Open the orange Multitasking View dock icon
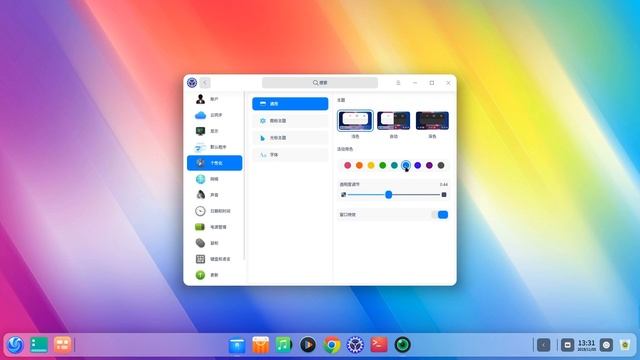The height and width of the screenshot is (360, 640). click(x=62, y=345)
